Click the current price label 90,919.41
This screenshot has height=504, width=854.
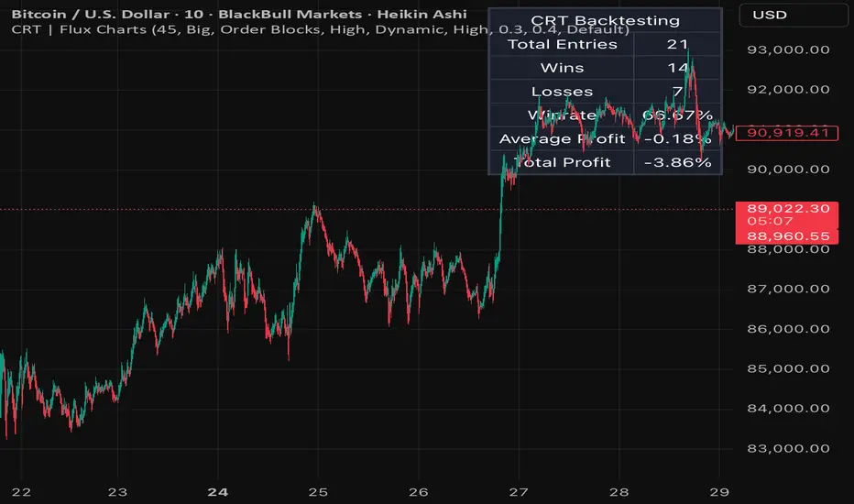point(787,133)
